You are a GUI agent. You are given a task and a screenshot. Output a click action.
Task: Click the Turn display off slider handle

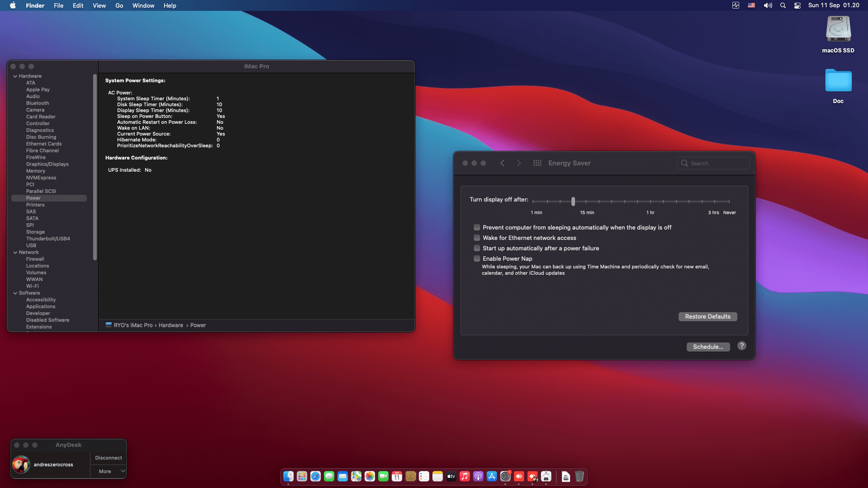pyautogui.click(x=573, y=202)
